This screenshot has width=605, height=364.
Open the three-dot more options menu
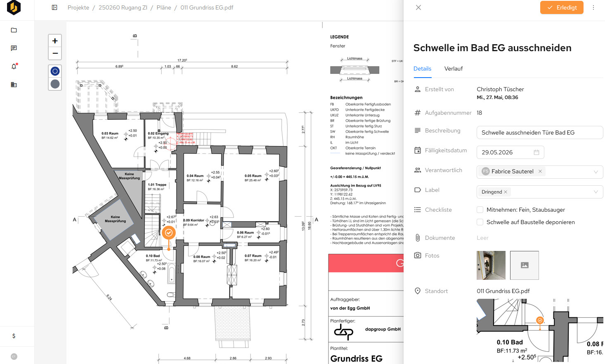(x=593, y=7)
